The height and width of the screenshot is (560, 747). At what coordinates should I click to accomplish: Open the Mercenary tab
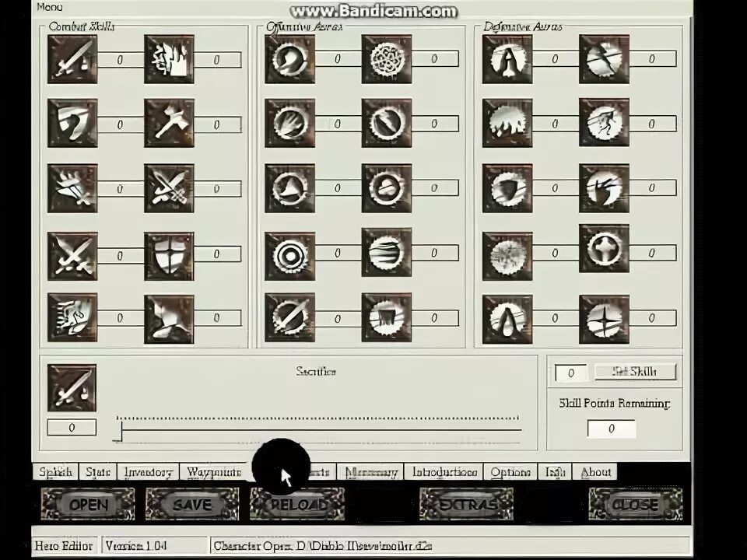tap(370, 472)
